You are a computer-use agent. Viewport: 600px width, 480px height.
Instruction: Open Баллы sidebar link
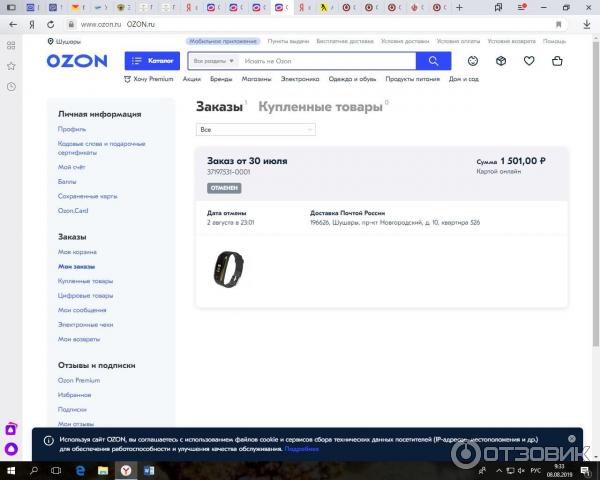[67, 181]
